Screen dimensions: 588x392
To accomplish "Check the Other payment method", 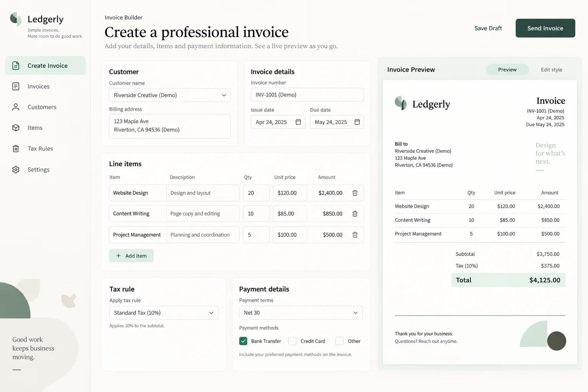I will click(339, 341).
